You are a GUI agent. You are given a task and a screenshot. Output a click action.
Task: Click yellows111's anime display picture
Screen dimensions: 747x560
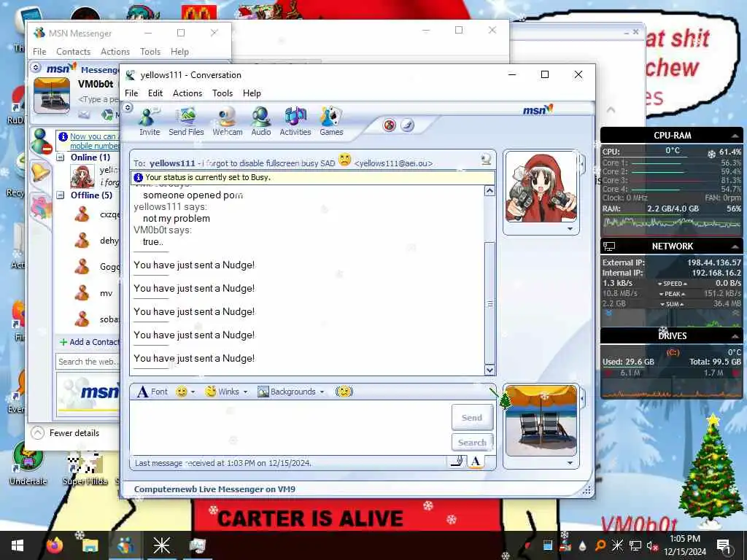pos(541,187)
